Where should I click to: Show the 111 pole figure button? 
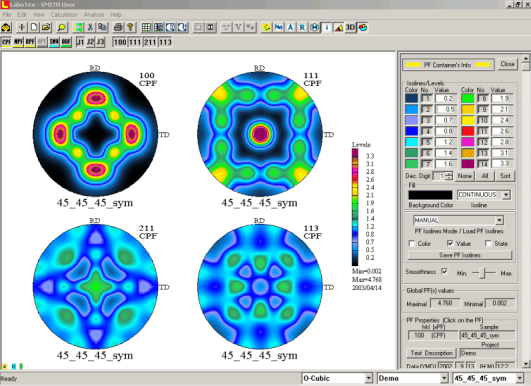[x=135, y=42]
